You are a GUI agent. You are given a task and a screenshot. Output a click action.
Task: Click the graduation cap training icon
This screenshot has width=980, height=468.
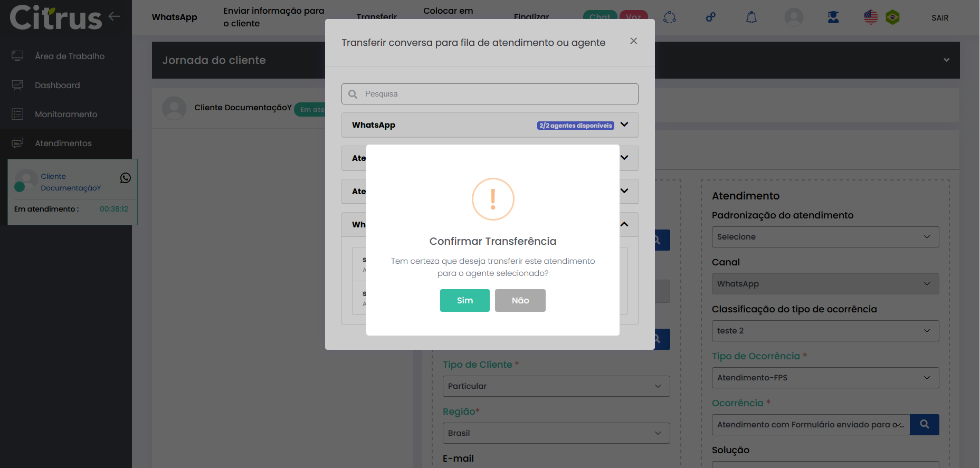point(833,17)
